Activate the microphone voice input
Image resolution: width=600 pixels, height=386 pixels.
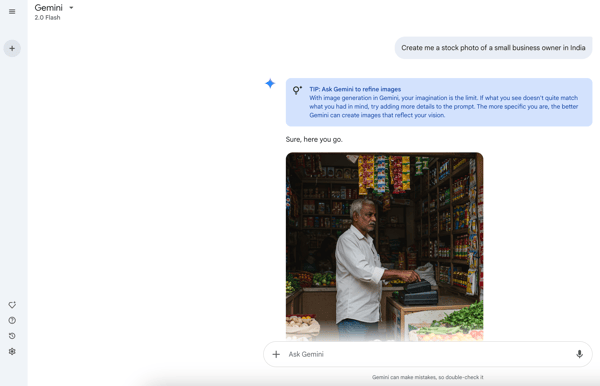(579, 354)
